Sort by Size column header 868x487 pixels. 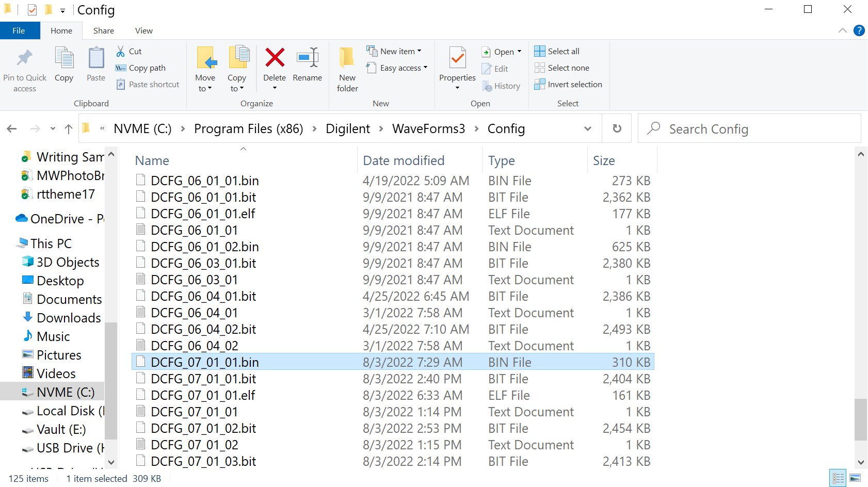[604, 160]
